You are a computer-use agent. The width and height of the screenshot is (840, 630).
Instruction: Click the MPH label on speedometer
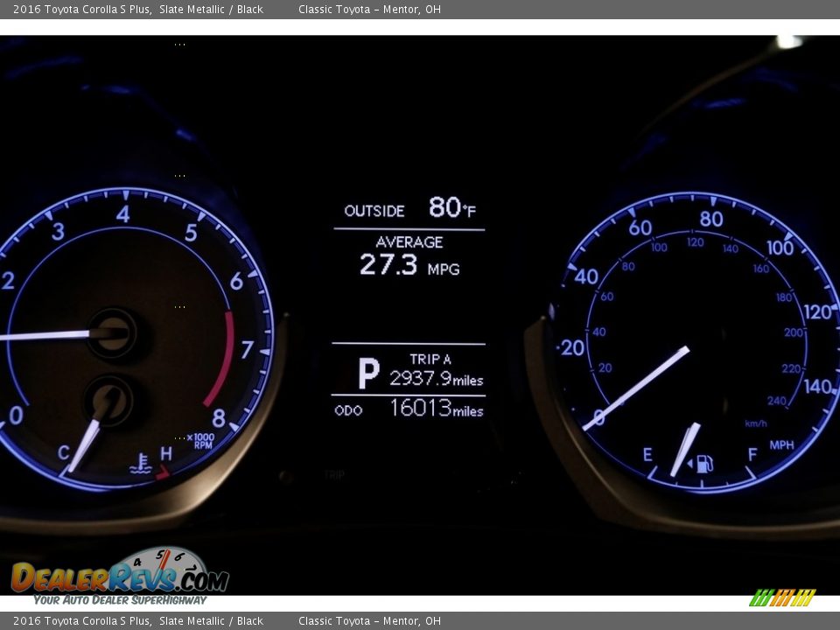(781, 445)
